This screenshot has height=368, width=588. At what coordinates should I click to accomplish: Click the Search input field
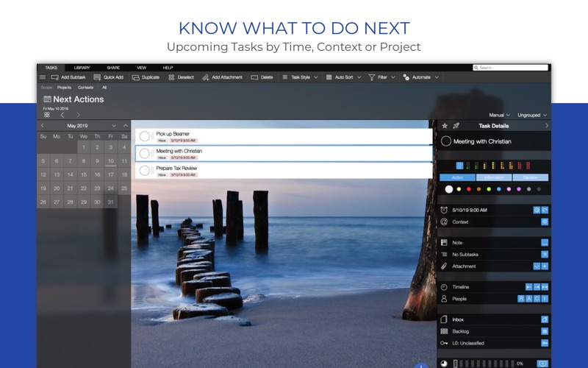coord(510,68)
